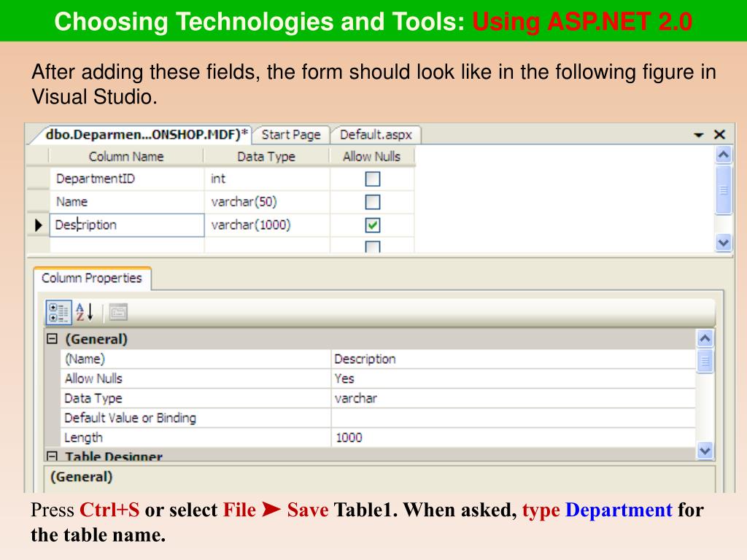Click the scroll up arrow of column grid
747x560 pixels.
click(723, 155)
